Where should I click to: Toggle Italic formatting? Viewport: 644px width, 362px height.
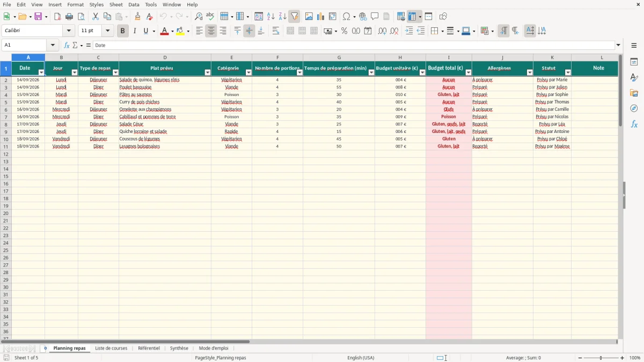pyautogui.click(x=134, y=31)
